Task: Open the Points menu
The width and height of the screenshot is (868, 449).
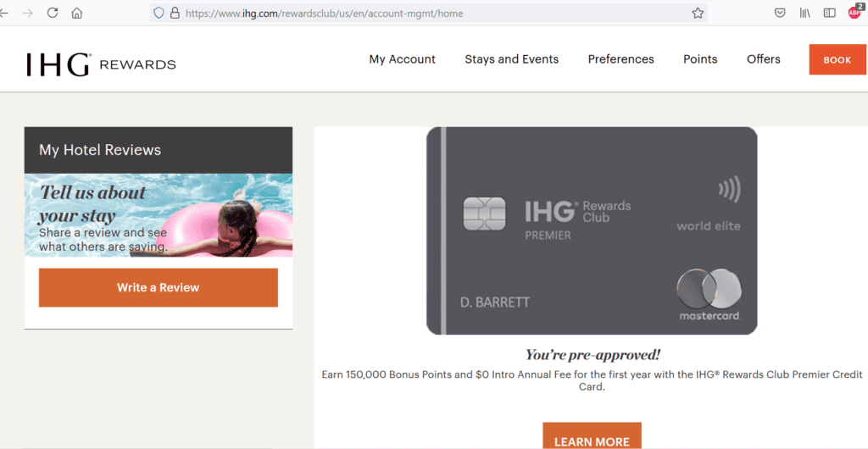Action: coord(700,59)
